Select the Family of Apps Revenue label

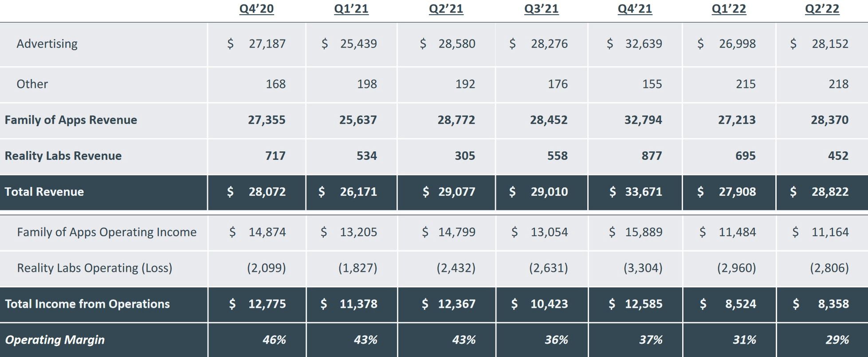[71, 120]
